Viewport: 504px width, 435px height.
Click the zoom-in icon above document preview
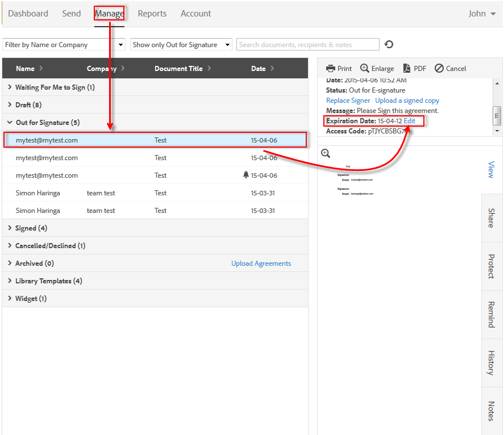326,153
